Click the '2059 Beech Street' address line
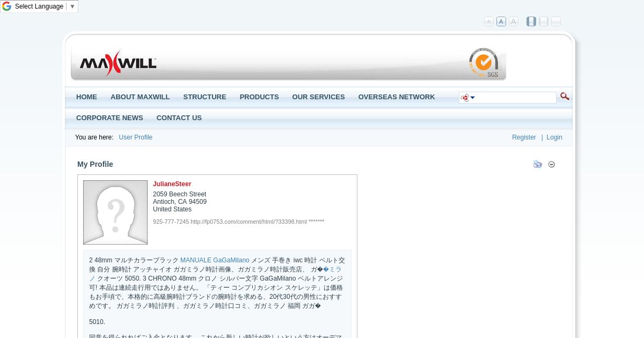Image resolution: width=644 pixels, height=338 pixels. click(179, 194)
